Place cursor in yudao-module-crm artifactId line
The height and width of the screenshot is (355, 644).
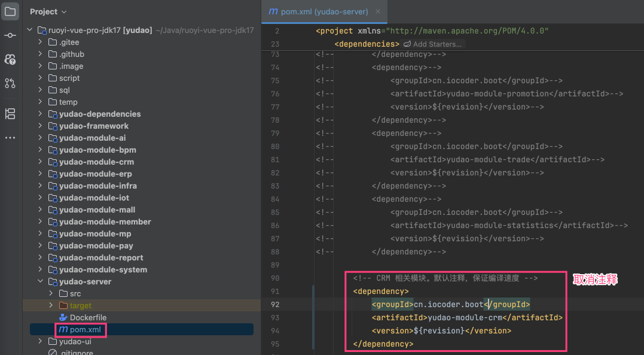(466, 317)
